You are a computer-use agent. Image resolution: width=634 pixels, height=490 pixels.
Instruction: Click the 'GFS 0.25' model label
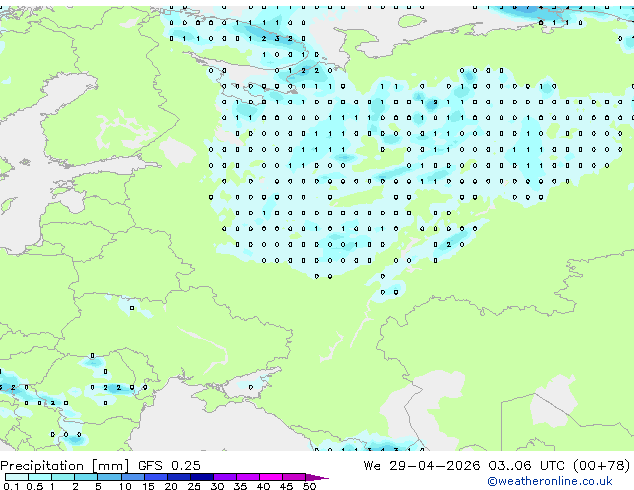click(169, 465)
